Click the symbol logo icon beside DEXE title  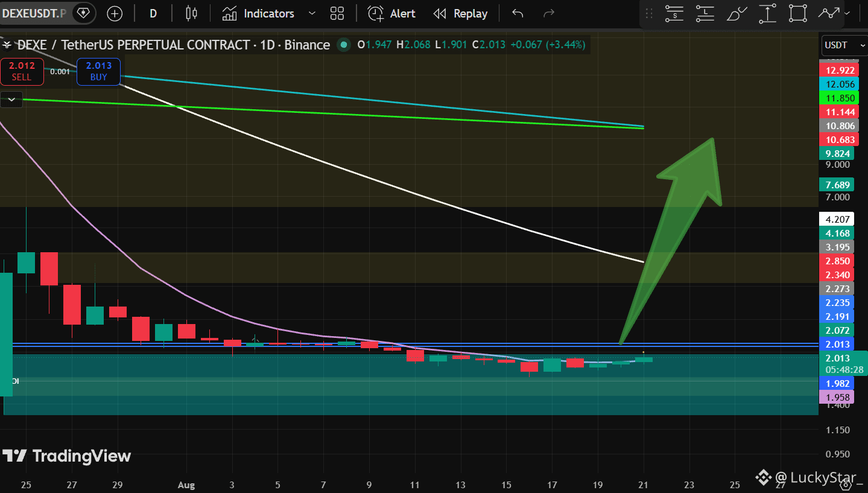click(7, 45)
